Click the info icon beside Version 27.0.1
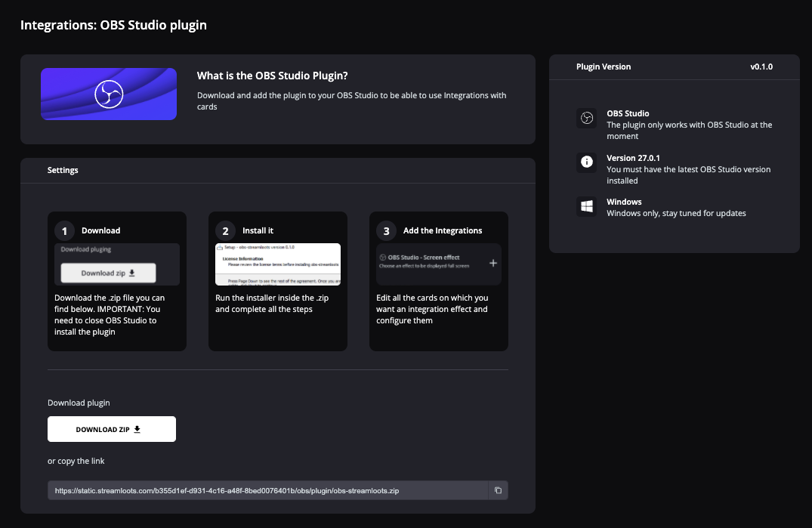This screenshot has width=812, height=528. click(586, 162)
